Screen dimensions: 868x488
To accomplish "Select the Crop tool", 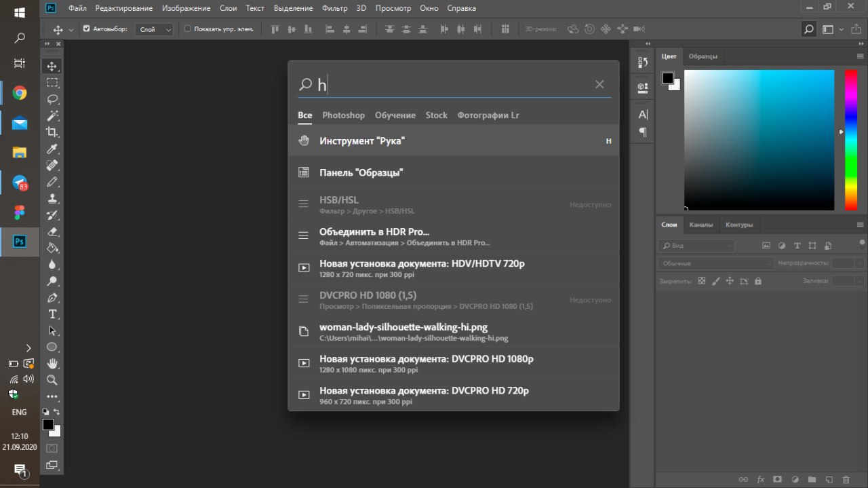I will pos(52,132).
